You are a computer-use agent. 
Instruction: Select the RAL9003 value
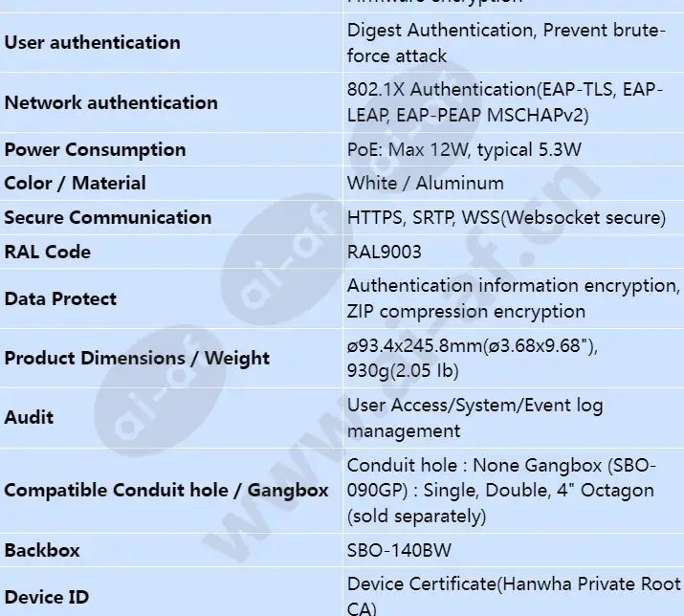click(x=385, y=253)
